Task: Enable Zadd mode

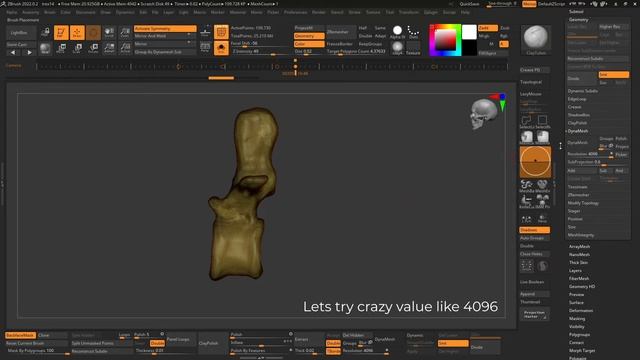Action: click(488, 28)
